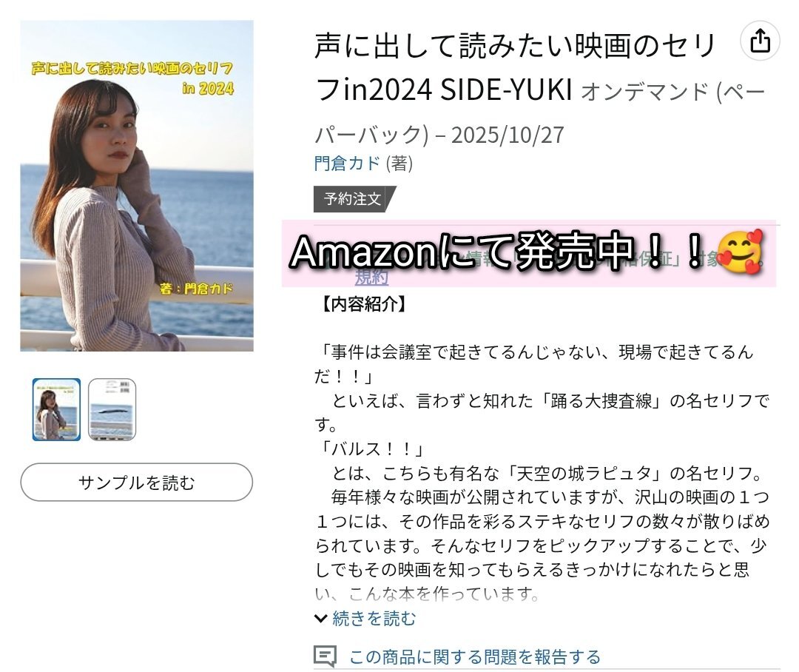Open author link 門倉カド

coord(347,163)
